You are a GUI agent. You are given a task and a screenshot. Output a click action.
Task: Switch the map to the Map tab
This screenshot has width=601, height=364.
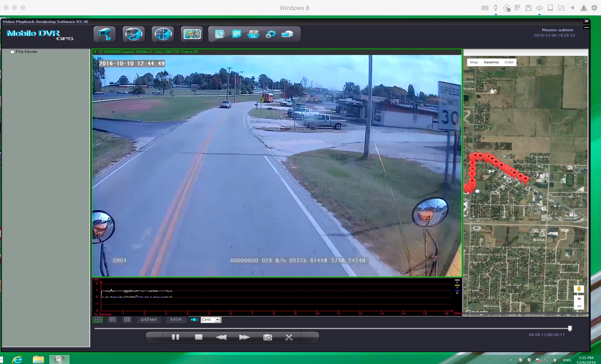click(474, 62)
